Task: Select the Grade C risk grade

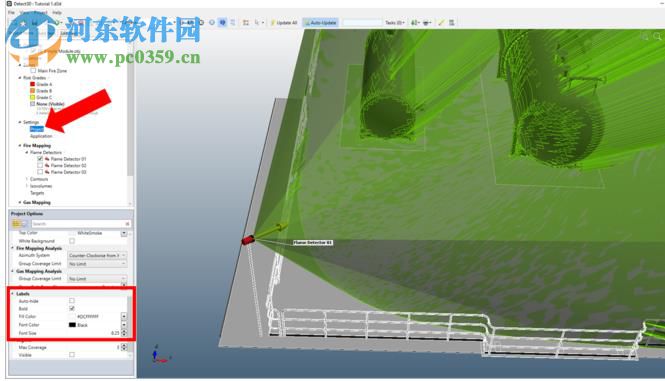Action: point(44,97)
